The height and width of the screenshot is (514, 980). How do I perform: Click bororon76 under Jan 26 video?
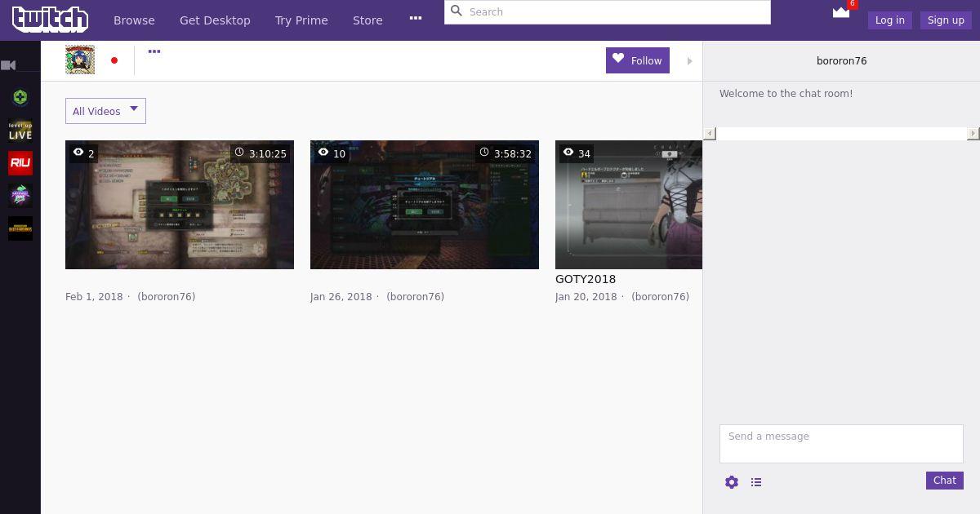tap(416, 297)
